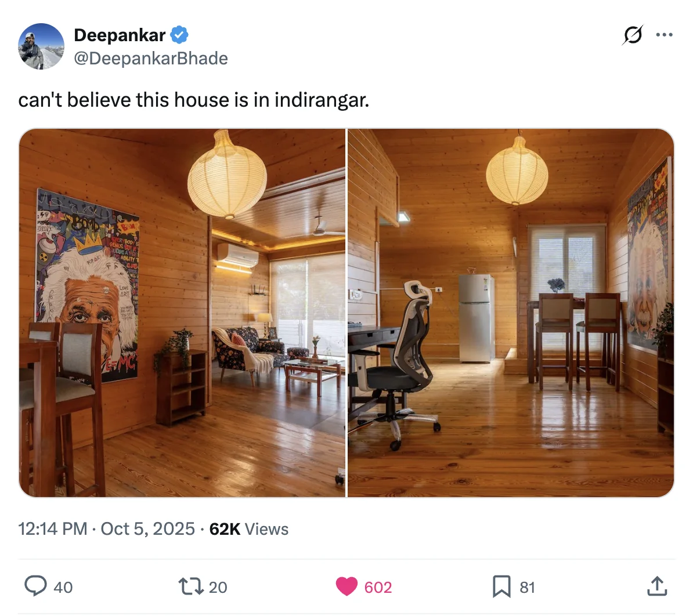Image resolution: width=693 pixels, height=616 pixels.
Task: View the 62K Views analytics
Action: click(x=249, y=528)
